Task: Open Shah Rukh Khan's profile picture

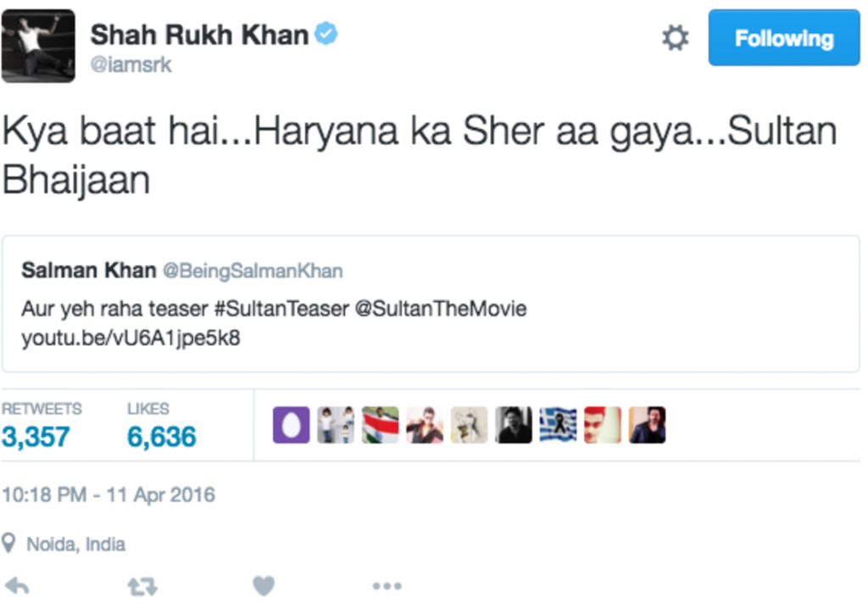Action: click(38, 46)
